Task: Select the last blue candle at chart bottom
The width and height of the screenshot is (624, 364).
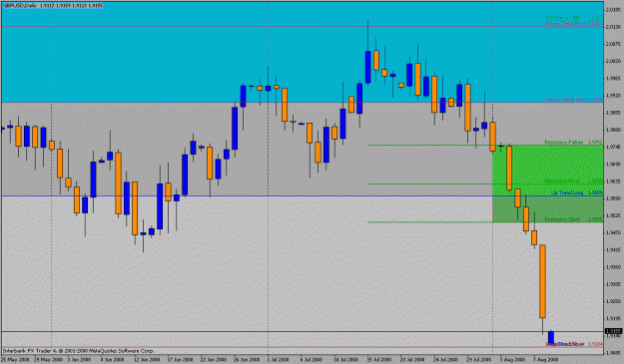Action: tap(551, 338)
